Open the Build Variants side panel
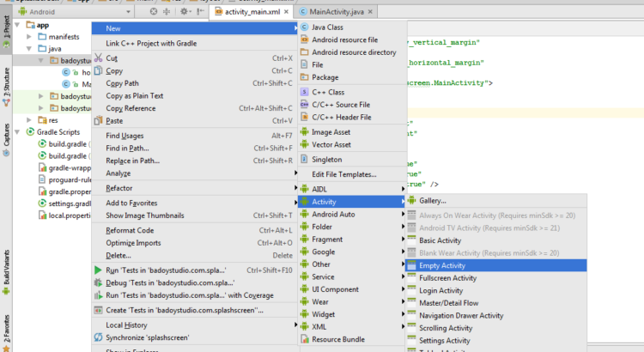The height and width of the screenshot is (352, 644). (6, 267)
